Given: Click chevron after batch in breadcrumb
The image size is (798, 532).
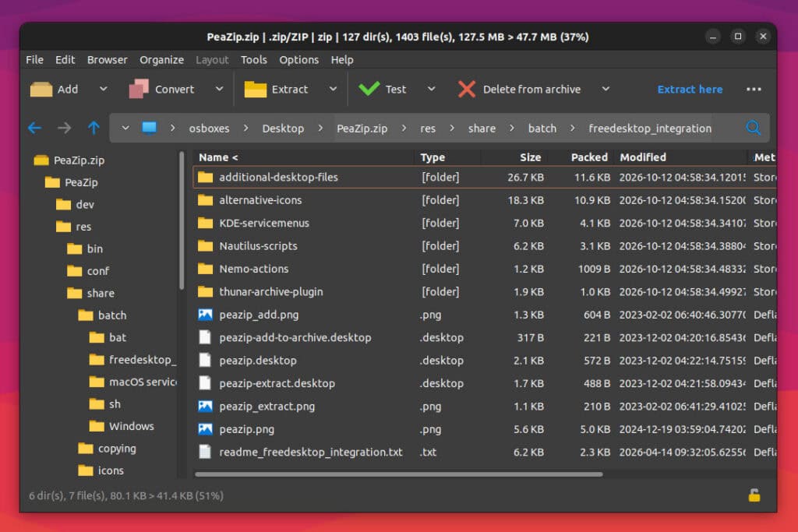Looking at the screenshot, I should pos(573,128).
